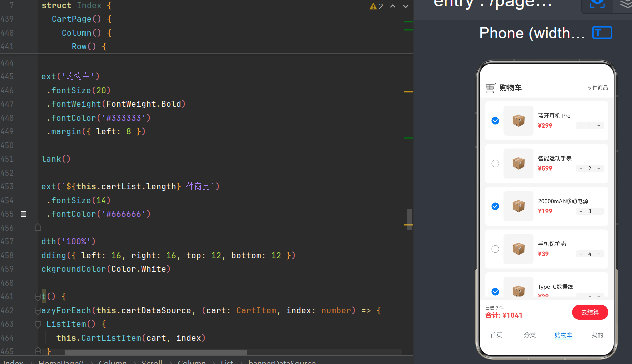Go to next highlighted error arrow
Image resolution: width=632 pixels, height=364 pixels.
[406, 6]
